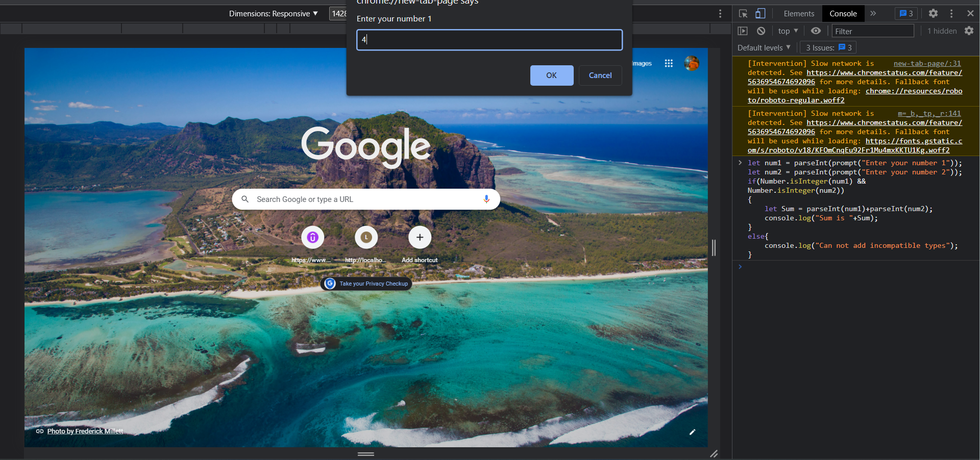Select the inspect element picker icon
Image resolution: width=980 pixels, height=460 pixels.
(x=743, y=14)
